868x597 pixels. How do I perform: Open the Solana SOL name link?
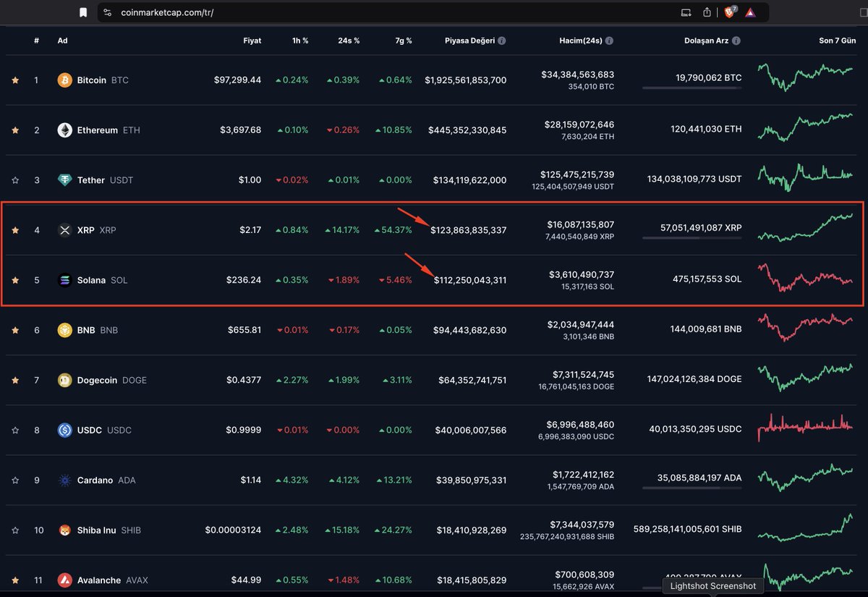[x=102, y=280]
